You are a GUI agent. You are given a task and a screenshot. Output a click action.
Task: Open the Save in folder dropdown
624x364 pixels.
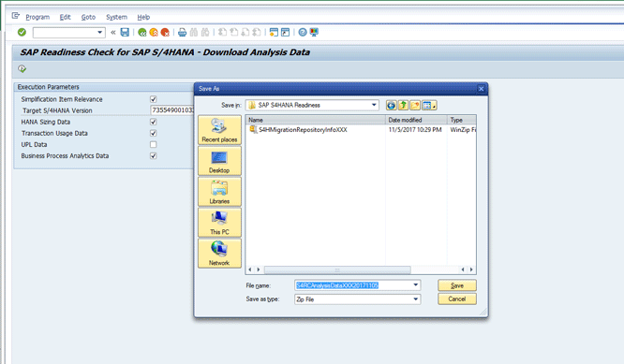click(374, 105)
